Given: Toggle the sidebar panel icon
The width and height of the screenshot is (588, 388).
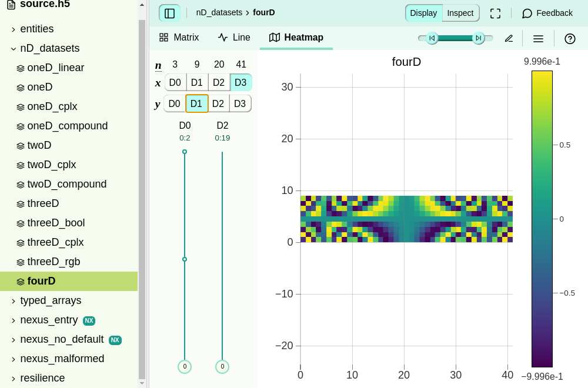Looking at the screenshot, I should 169,13.
